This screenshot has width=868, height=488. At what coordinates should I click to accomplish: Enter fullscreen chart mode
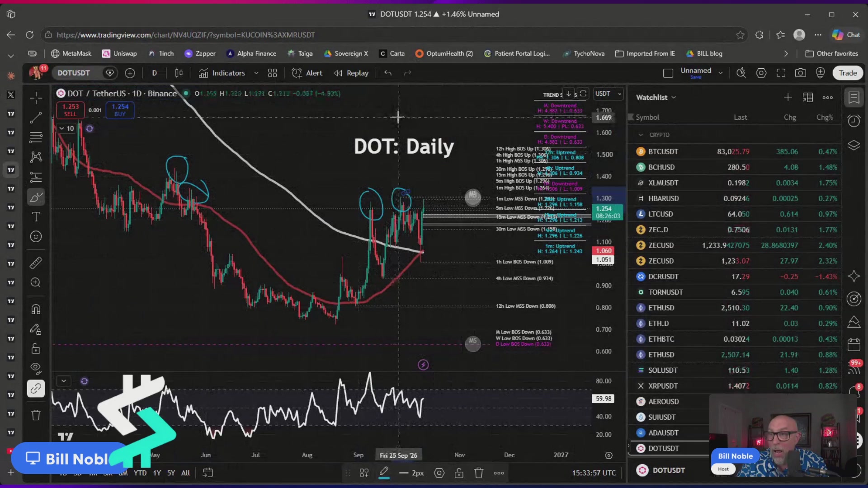point(781,73)
